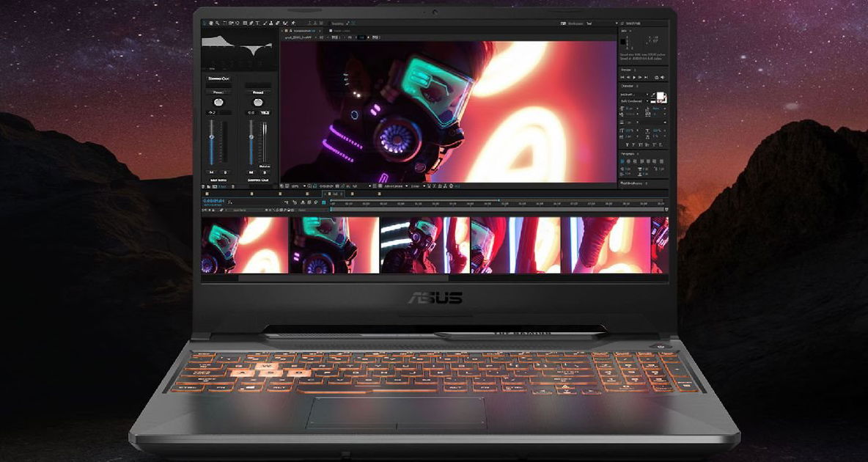Toggle left alignment in the Paragraph panel
The height and width of the screenshot is (462, 868).
tap(622, 160)
